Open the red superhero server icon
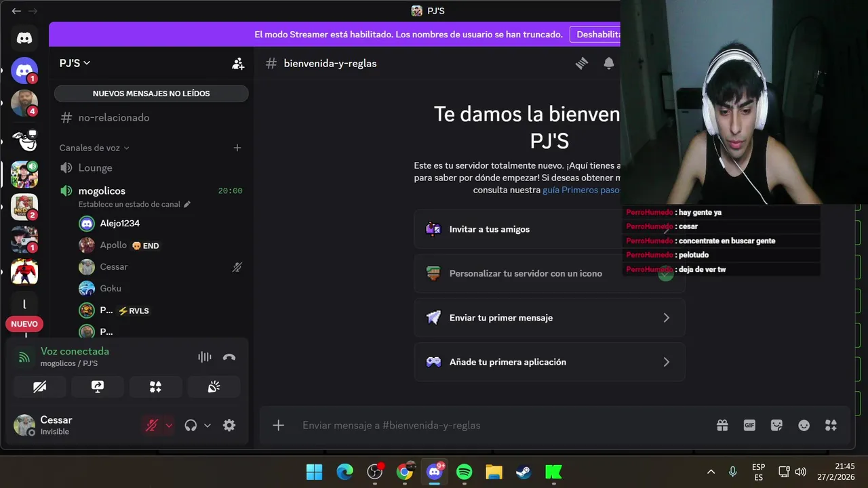 (x=24, y=272)
